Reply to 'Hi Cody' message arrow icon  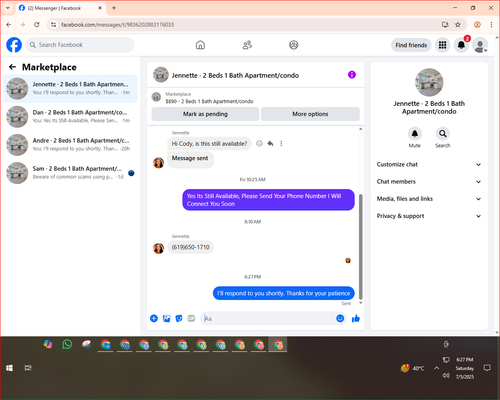point(270,143)
